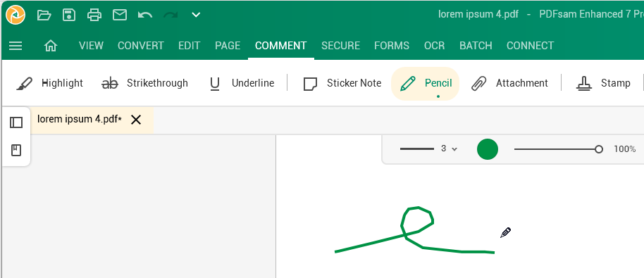Click the 100% opacity value
Viewport: 644px width, 278px height.
(625, 149)
